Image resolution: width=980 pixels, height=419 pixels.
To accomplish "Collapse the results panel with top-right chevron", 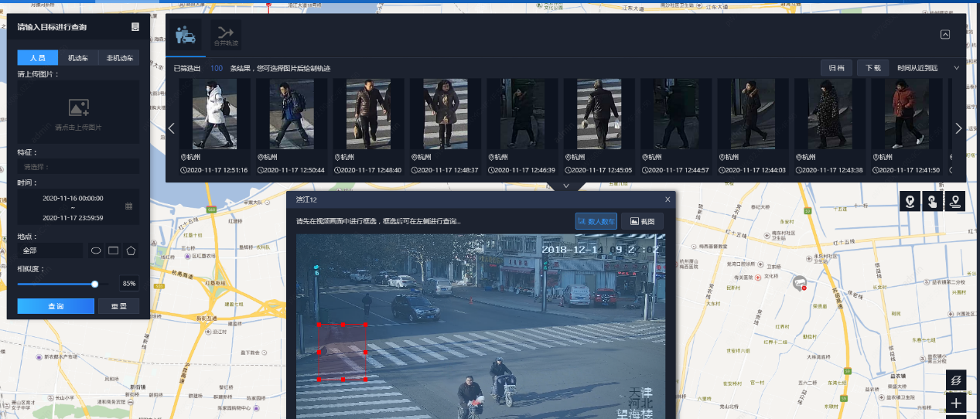I will pos(945,35).
